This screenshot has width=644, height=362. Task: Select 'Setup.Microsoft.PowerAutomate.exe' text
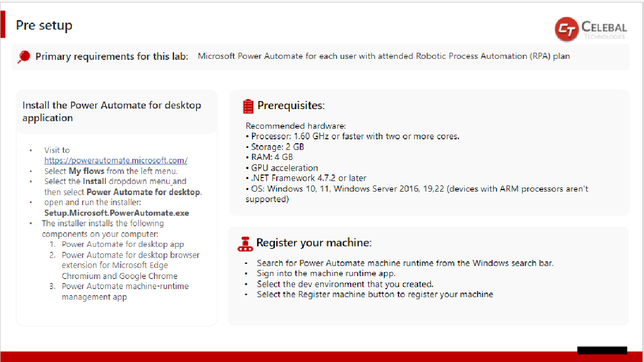pos(117,213)
